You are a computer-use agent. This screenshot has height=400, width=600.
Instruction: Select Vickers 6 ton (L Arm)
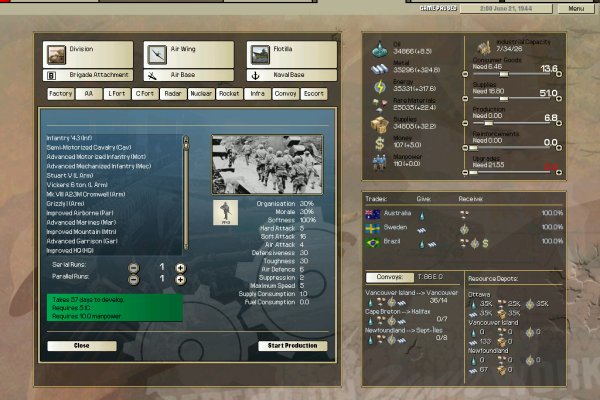pyautogui.click(x=77, y=185)
